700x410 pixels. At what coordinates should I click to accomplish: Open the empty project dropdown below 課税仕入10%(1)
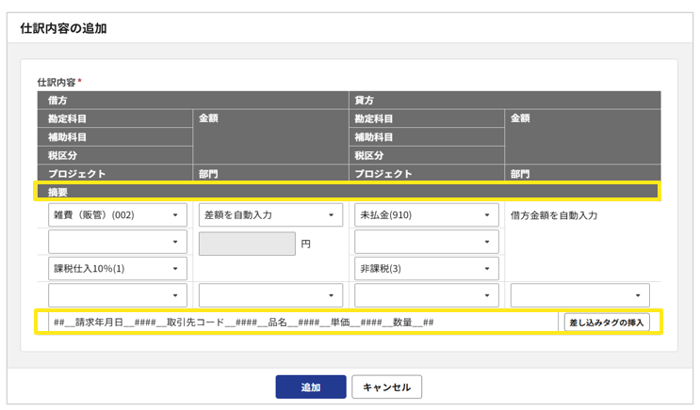116,295
